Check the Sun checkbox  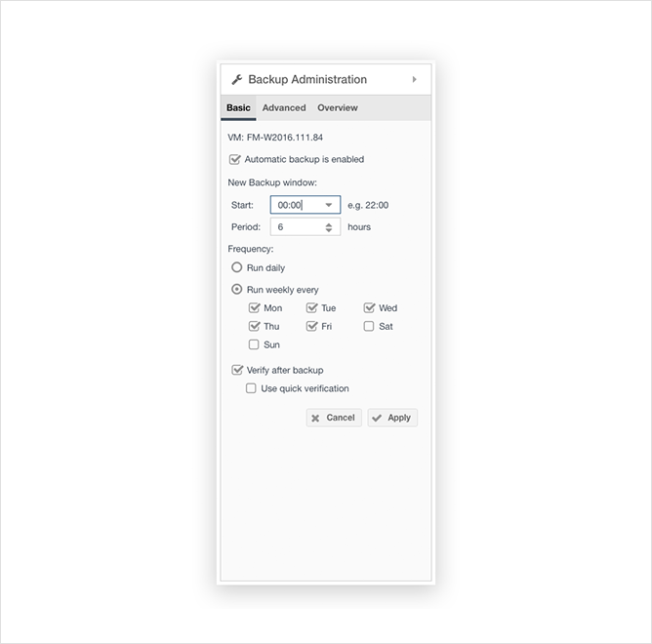point(254,344)
